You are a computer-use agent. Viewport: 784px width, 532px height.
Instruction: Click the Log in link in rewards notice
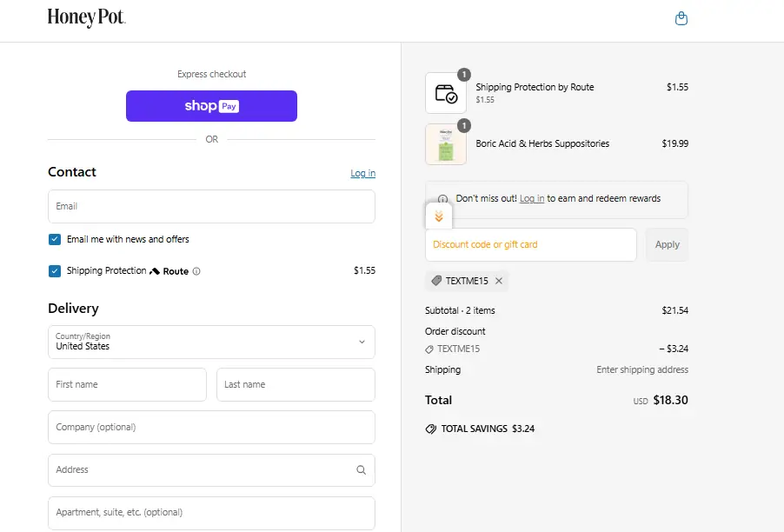(532, 198)
